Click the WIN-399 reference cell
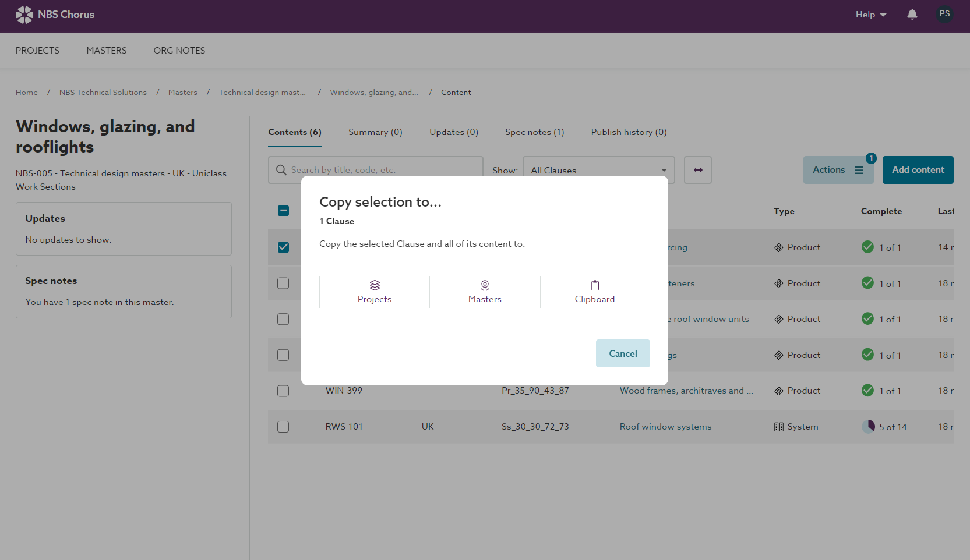 tap(344, 391)
